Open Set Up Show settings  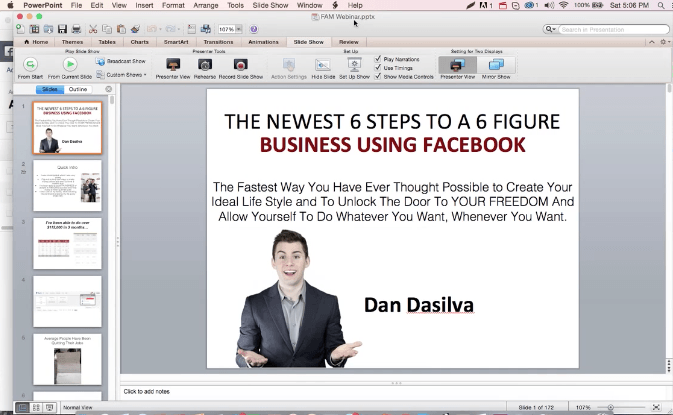point(354,68)
